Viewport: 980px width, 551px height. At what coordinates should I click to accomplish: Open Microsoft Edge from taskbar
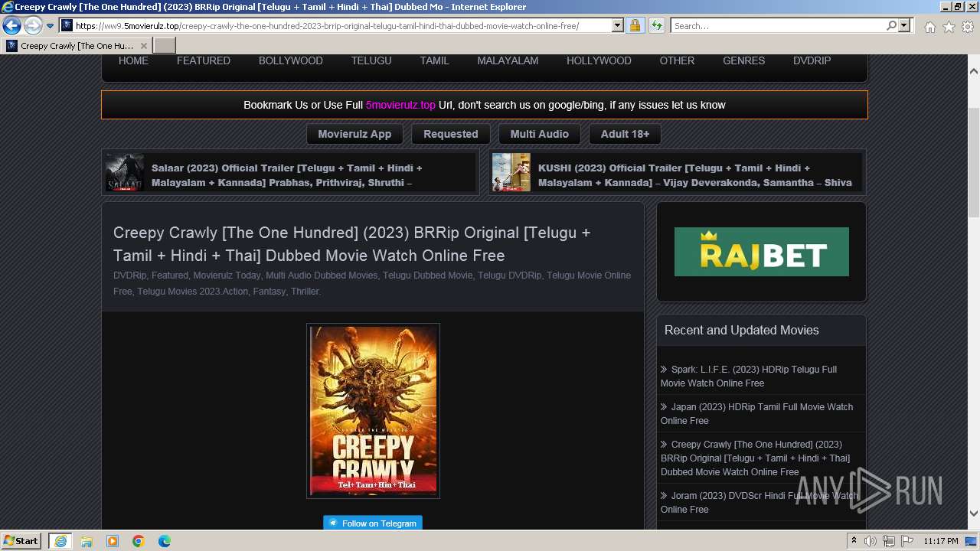[x=165, y=541]
